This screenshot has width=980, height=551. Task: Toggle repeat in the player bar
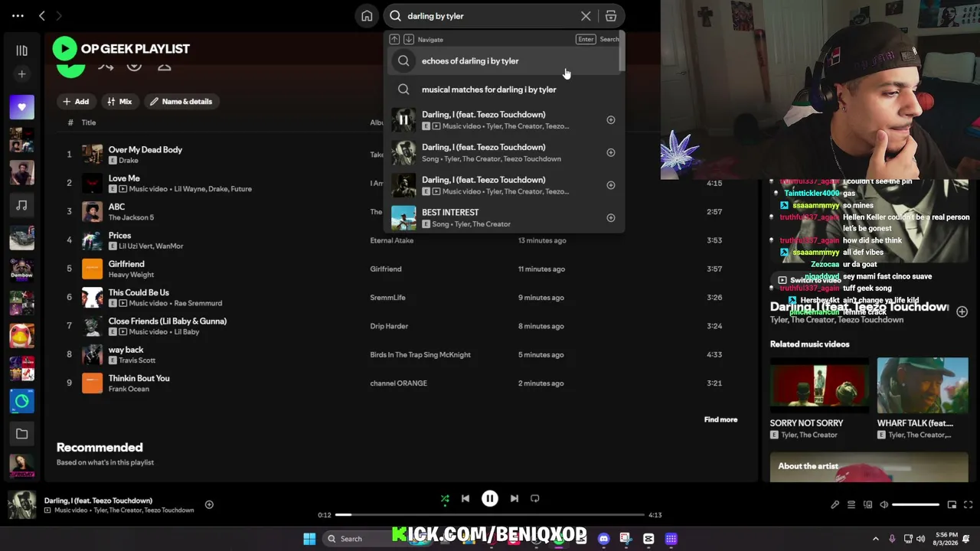[535, 499]
